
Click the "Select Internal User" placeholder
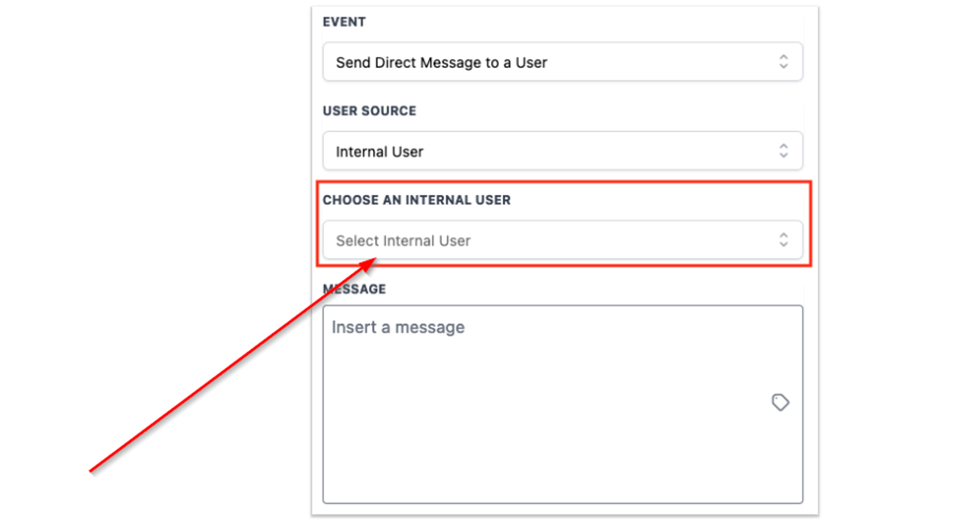403,241
